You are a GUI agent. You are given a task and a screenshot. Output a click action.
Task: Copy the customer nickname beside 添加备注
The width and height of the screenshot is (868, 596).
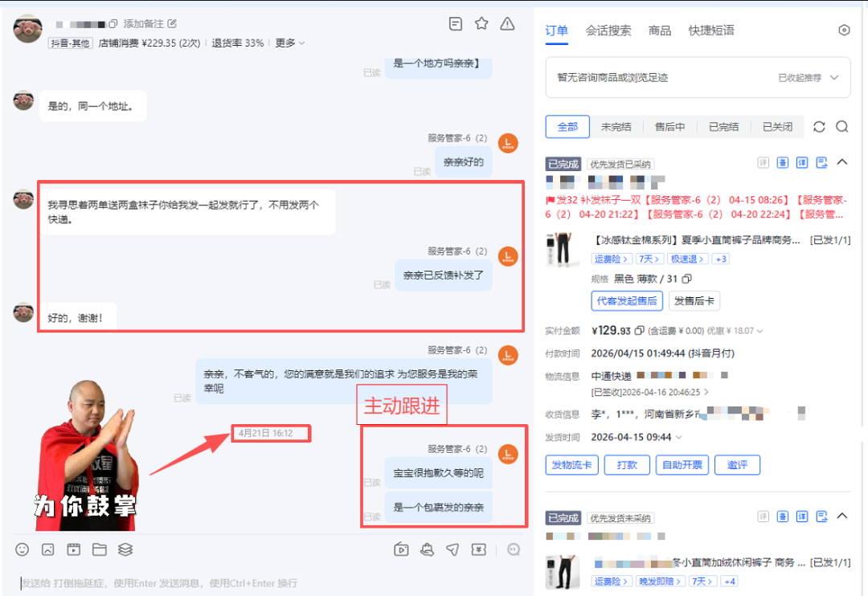pos(113,24)
